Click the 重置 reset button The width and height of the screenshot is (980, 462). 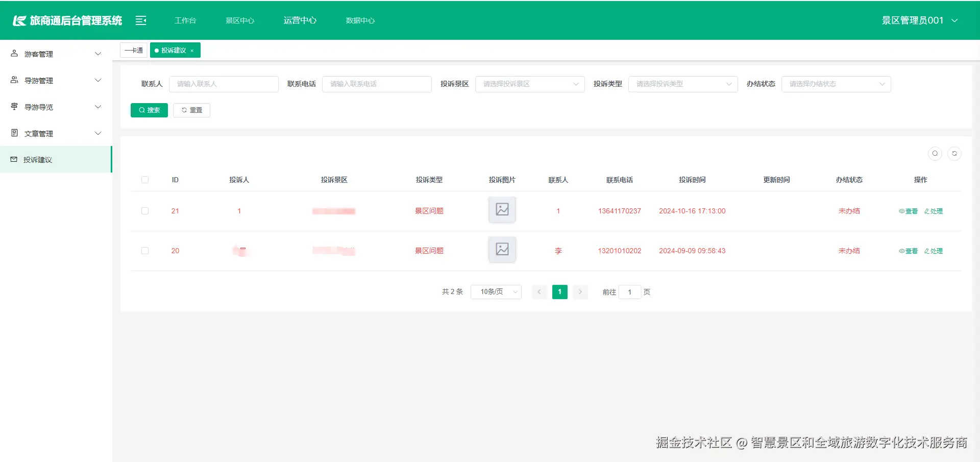[191, 110]
